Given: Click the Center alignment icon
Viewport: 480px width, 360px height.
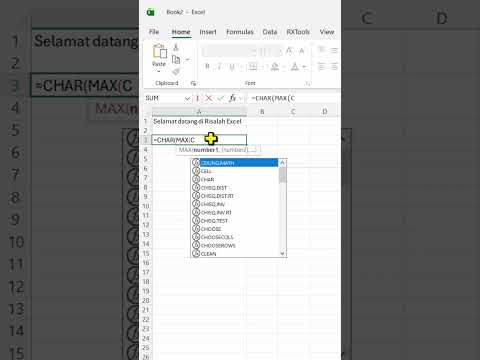Looking at the screenshot, I should point(334,67).
